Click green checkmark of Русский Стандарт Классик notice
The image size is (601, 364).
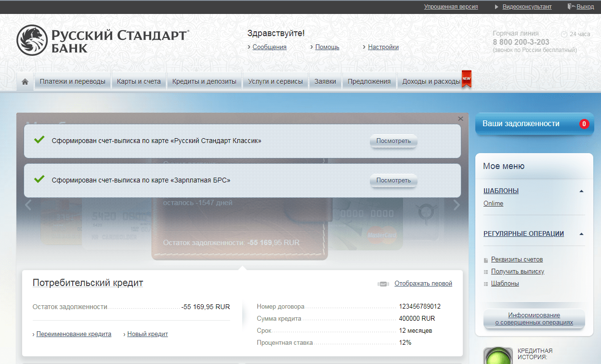pyautogui.click(x=39, y=140)
